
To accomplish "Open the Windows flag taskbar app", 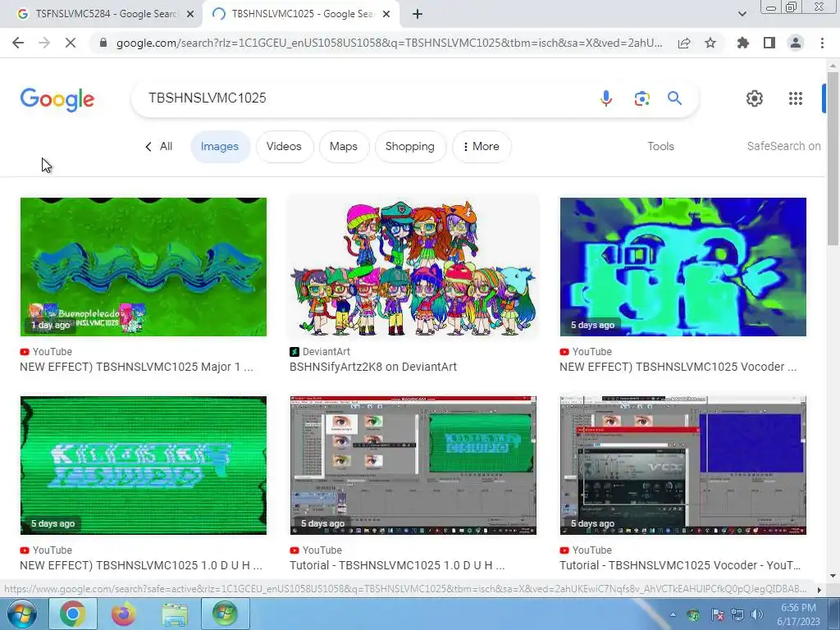I will pyautogui.click(x=225, y=614).
